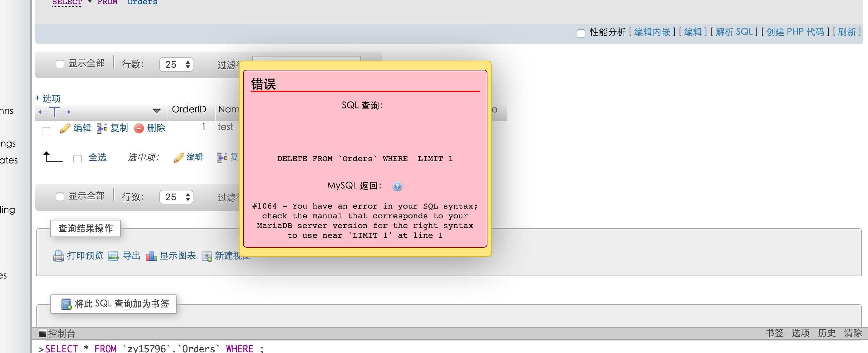Click 将此 SQL 查询加为书签 legend
The height and width of the screenshot is (353, 868).
(x=113, y=304)
